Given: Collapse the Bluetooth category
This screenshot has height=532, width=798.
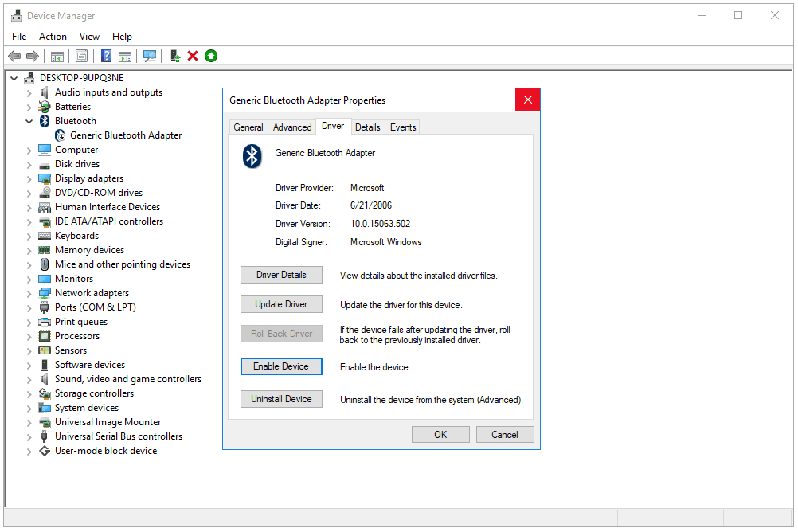Looking at the screenshot, I should [29, 121].
